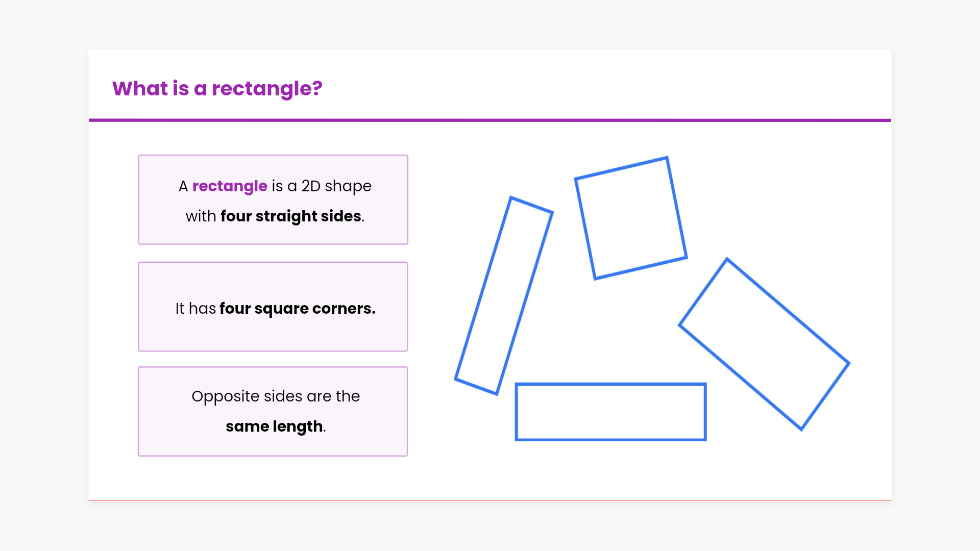This screenshot has width=980, height=551.
Task: Click the words 'It has' in the middle box
Action: tap(195, 309)
